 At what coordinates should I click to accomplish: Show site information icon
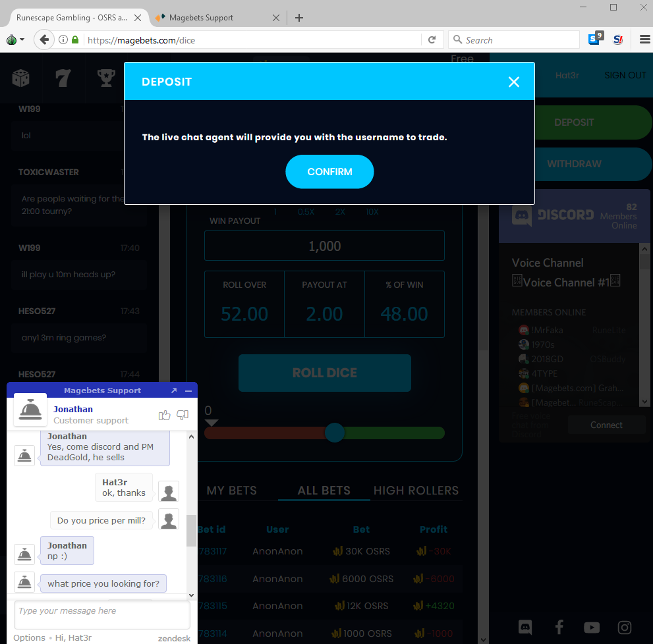pos(63,40)
